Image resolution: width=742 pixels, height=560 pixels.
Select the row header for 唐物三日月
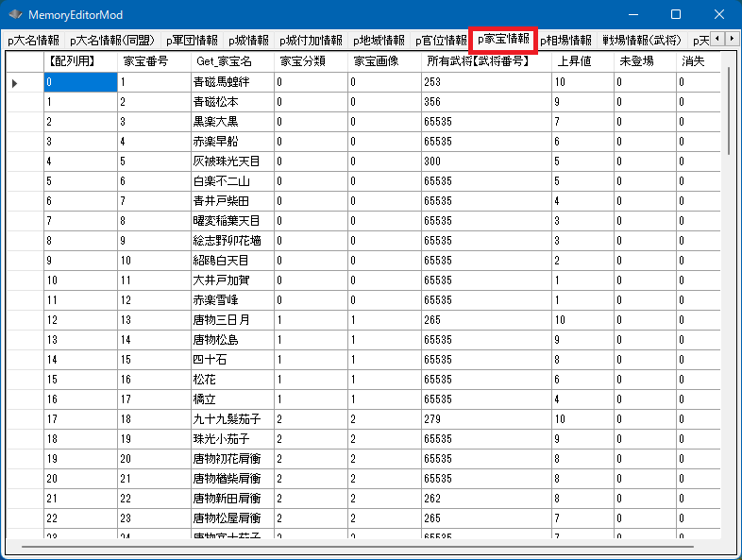(25, 320)
